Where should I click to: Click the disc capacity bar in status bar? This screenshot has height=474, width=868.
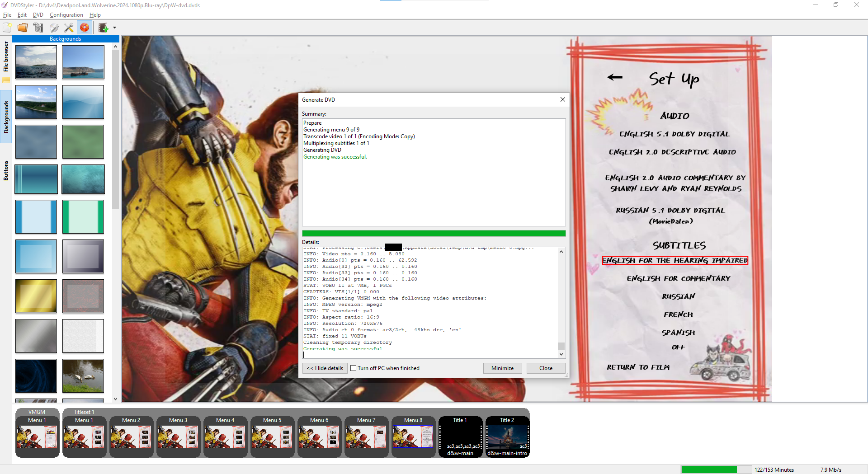pos(716,469)
